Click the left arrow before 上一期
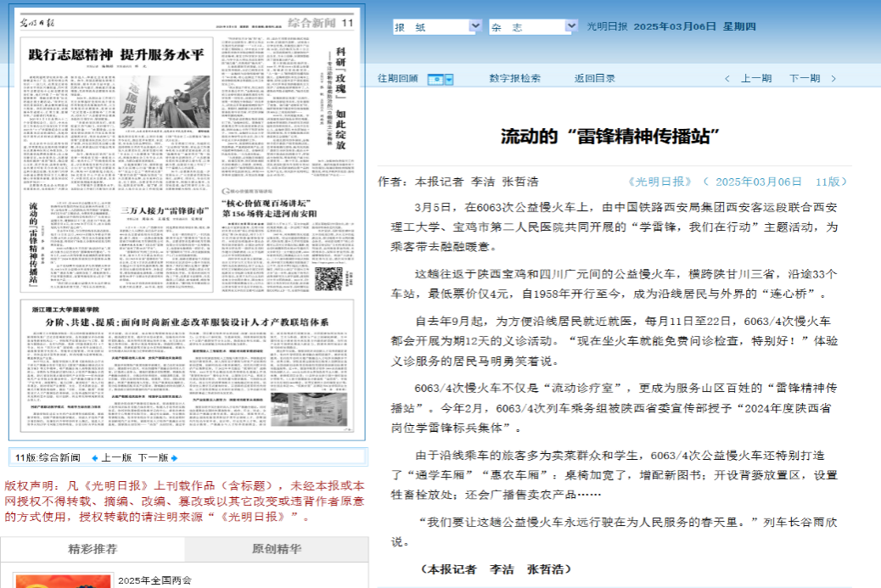 (x=727, y=79)
